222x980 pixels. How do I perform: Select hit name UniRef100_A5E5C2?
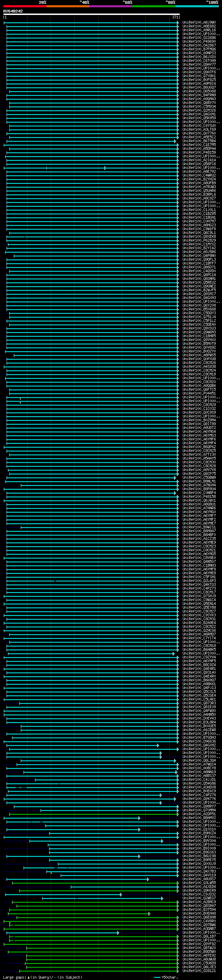coord(199,137)
